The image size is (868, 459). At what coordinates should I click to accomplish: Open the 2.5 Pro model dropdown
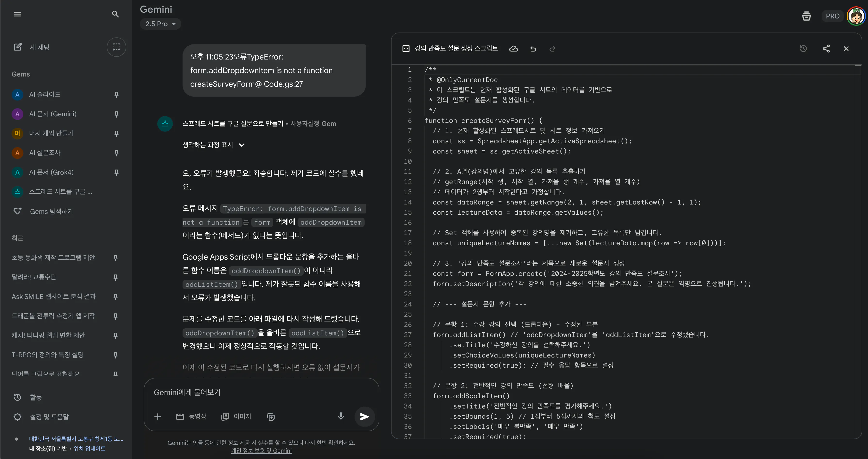(x=160, y=24)
